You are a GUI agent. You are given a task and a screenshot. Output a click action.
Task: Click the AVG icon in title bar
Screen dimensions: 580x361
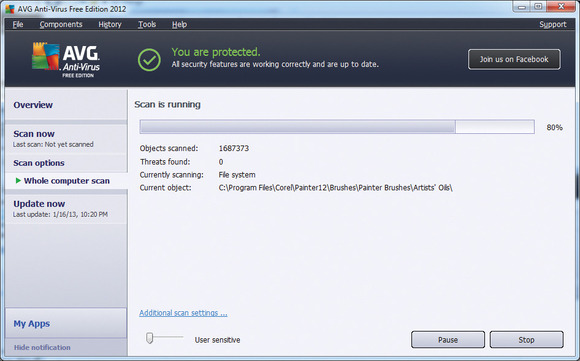[x=10, y=9]
